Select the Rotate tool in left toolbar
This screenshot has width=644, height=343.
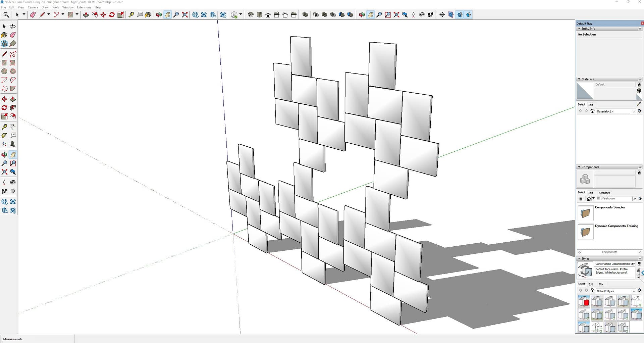[x=4, y=108]
